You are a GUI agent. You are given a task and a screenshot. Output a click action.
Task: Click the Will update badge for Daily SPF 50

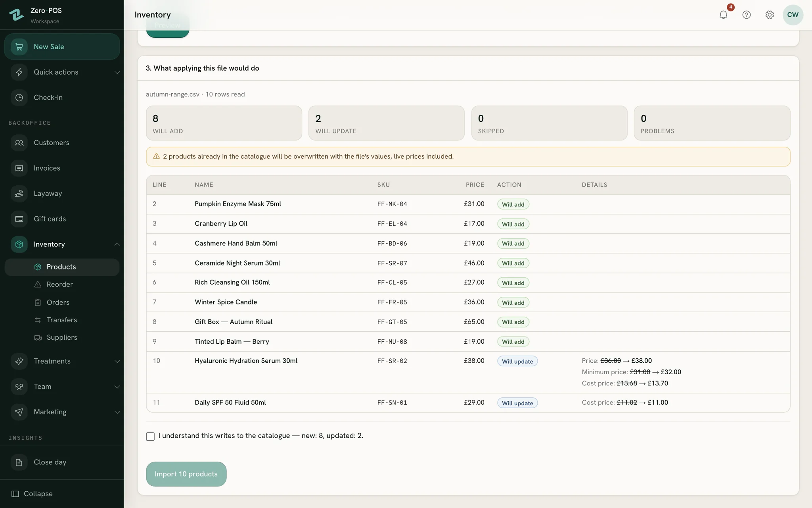[517, 403]
